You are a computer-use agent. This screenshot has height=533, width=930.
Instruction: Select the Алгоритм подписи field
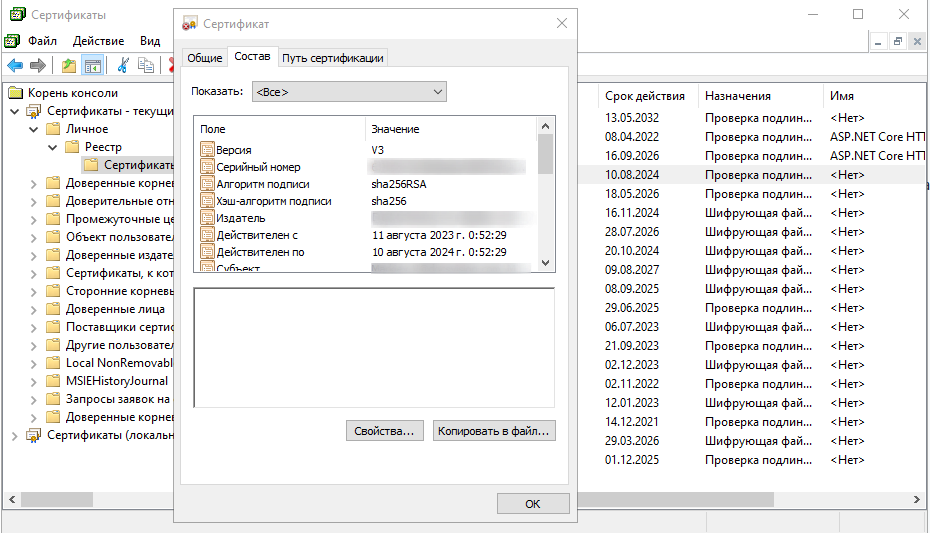click(x=262, y=184)
